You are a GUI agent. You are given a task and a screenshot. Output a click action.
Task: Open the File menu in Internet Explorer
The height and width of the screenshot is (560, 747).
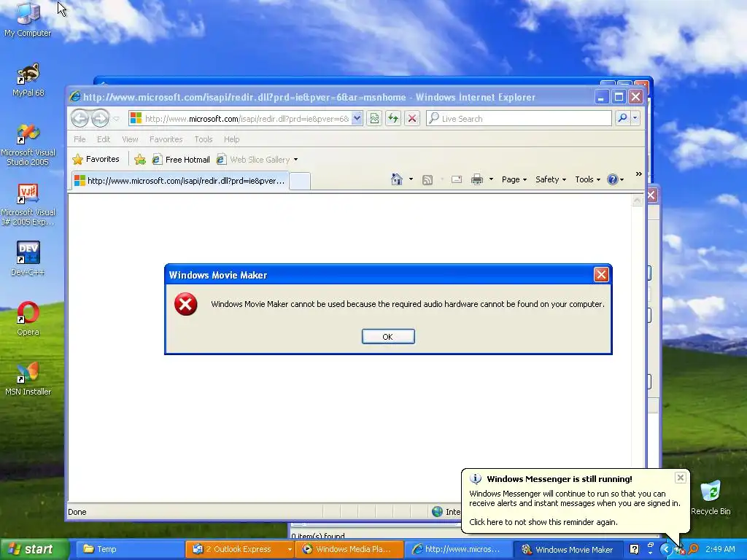pos(80,139)
